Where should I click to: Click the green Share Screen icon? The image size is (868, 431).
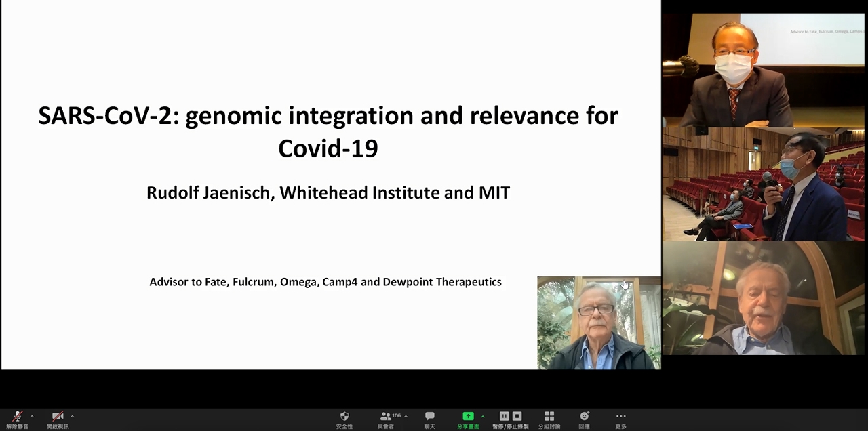tap(468, 417)
